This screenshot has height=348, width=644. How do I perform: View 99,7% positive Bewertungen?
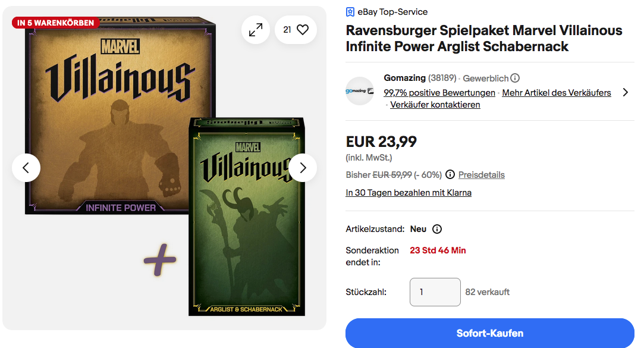coord(439,93)
